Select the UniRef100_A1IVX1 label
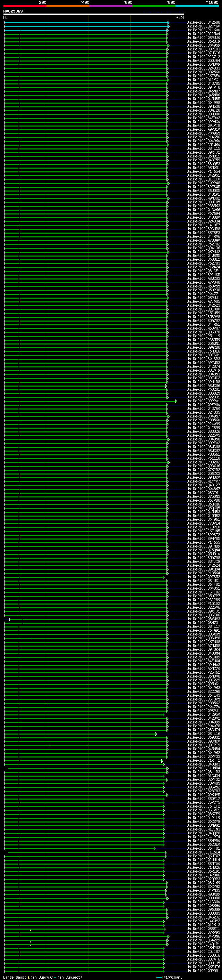222x980 pixels. (x=203, y=80)
